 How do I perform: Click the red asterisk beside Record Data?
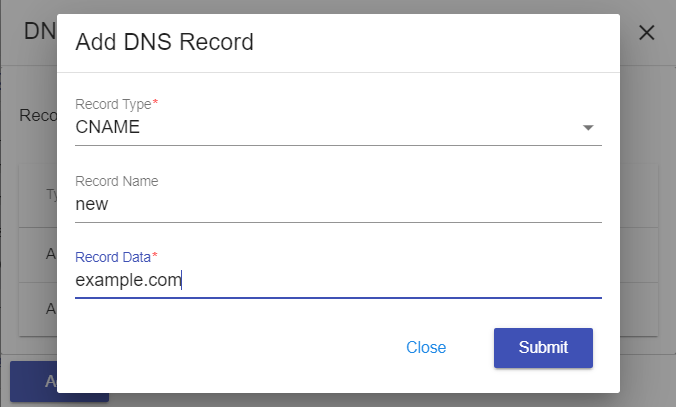(x=154, y=257)
